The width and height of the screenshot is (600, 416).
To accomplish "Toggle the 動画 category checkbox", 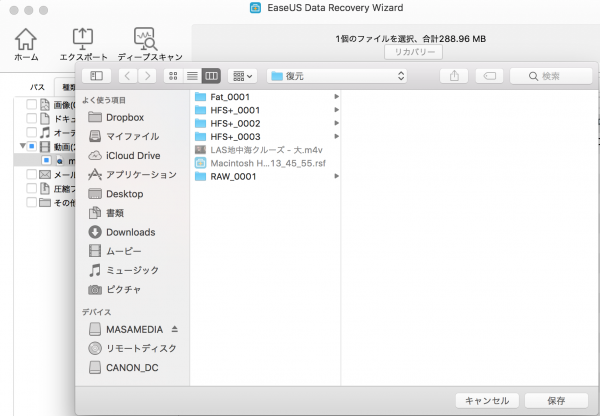I will 31,146.
